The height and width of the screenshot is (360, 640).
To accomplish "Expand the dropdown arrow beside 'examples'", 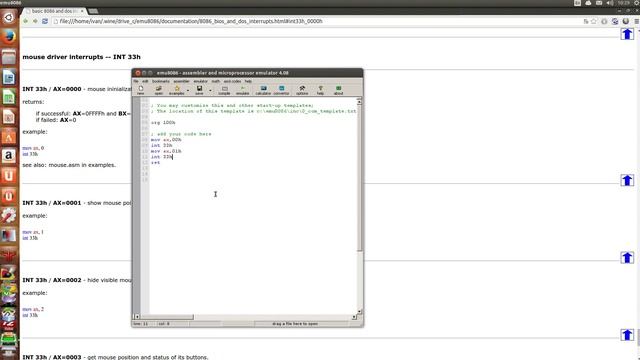I will click(188, 90).
